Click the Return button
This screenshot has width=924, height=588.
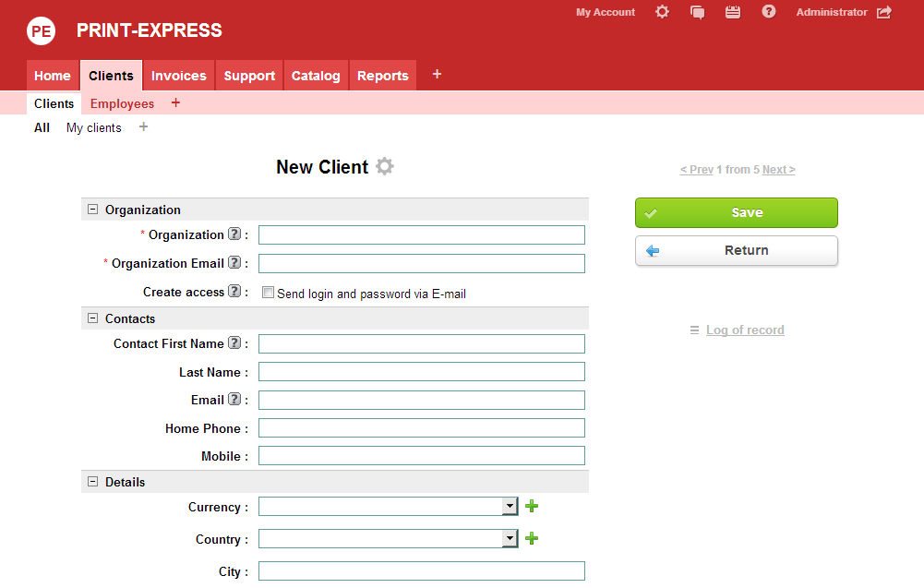(x=736, y=250)
